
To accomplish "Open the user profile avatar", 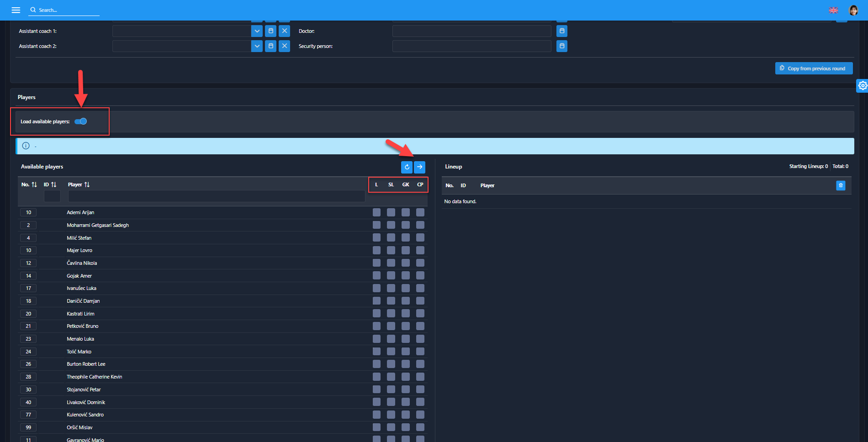I will (x=853, y=10).
